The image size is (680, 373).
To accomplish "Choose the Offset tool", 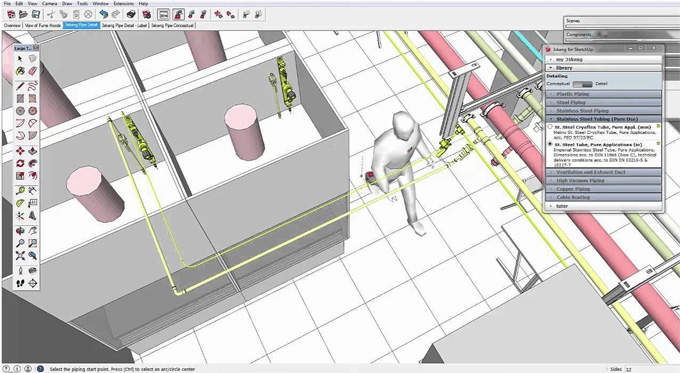I will (33, 176).
